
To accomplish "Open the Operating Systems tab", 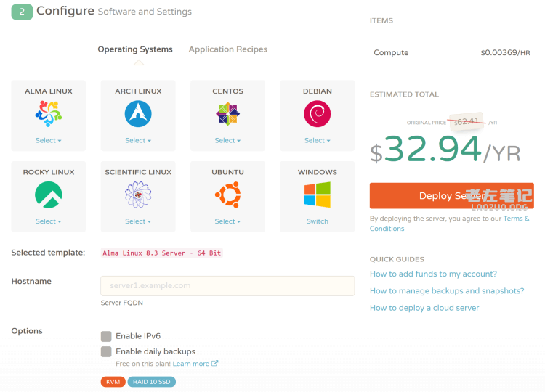I will coord(135,49).
